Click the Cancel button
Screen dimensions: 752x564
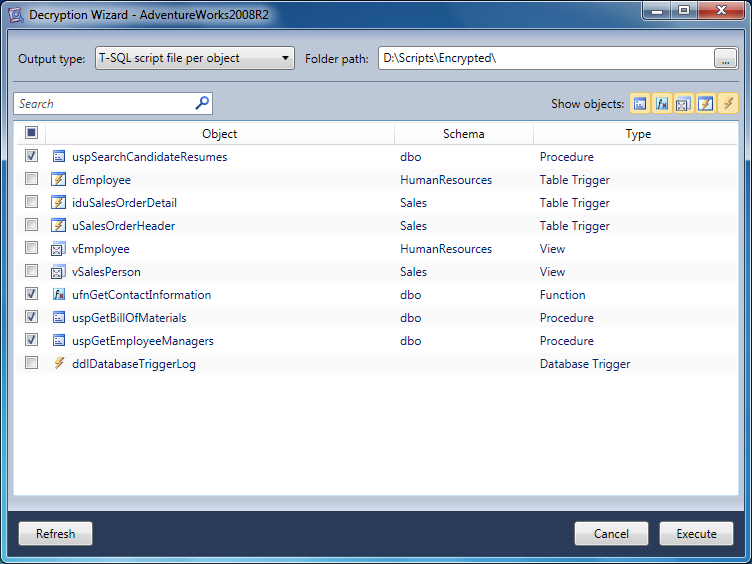coord(611,534)
